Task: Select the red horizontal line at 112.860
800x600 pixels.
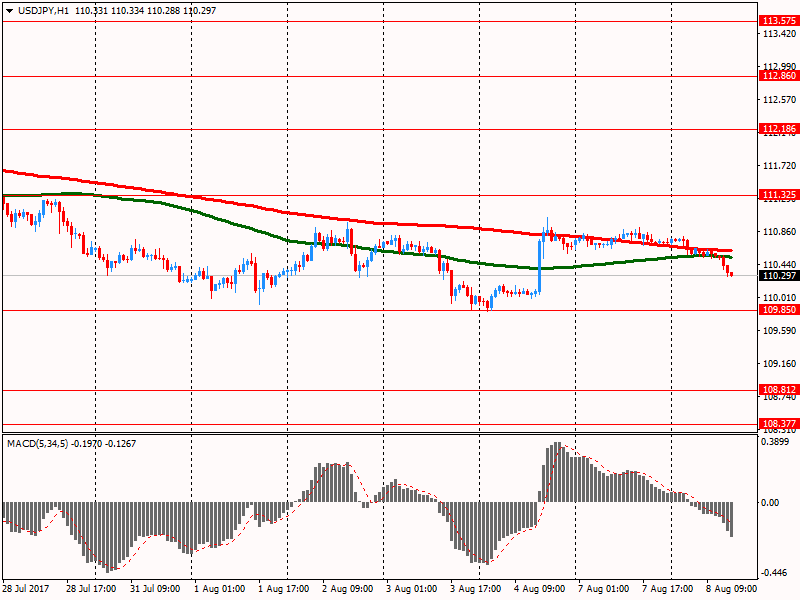Action: click(x=380, y=77)
